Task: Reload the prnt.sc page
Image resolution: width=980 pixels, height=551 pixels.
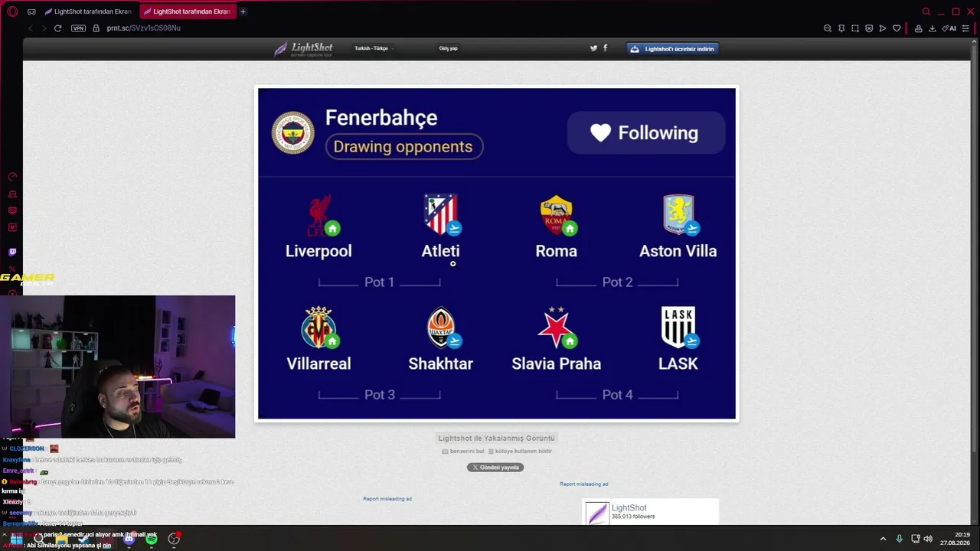Action: 57,28
